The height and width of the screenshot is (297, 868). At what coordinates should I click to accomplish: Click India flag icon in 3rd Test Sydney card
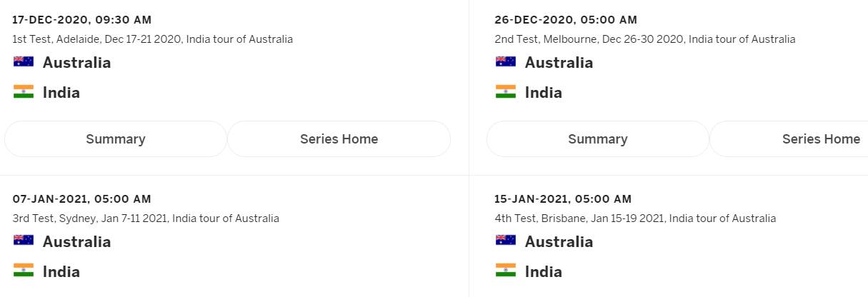[x=24, y=271]
